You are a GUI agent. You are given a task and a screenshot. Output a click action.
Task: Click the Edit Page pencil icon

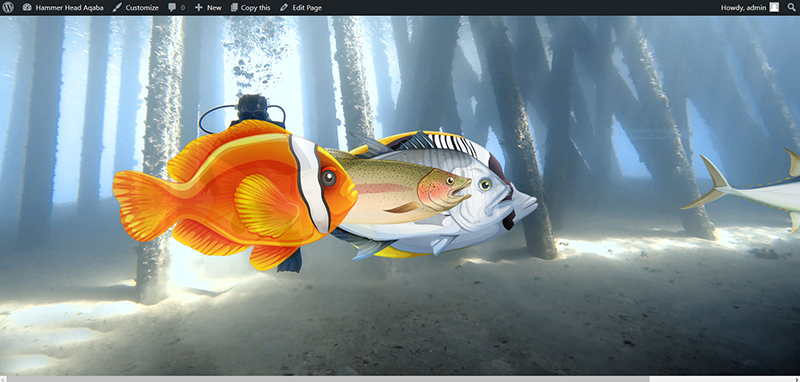[284, 8]
